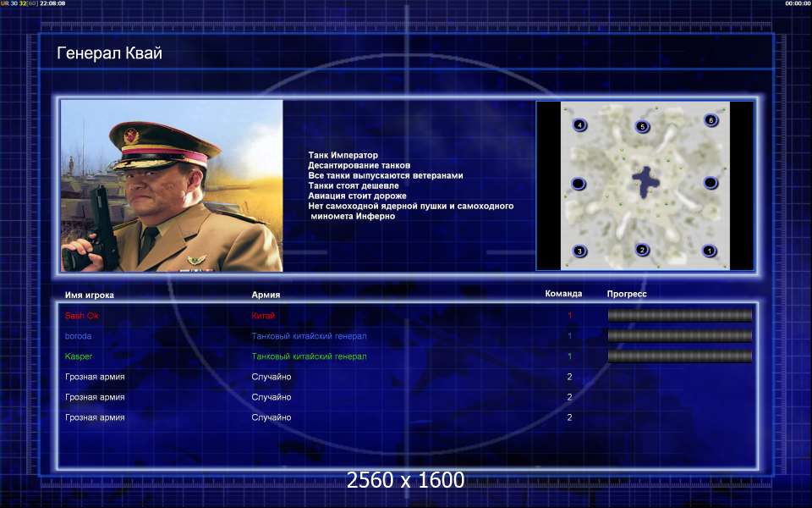Screen dimensions: 812x508
Task: Click start position 6 on the minimap
Action: pyautogui.click(x=710, y=120)
